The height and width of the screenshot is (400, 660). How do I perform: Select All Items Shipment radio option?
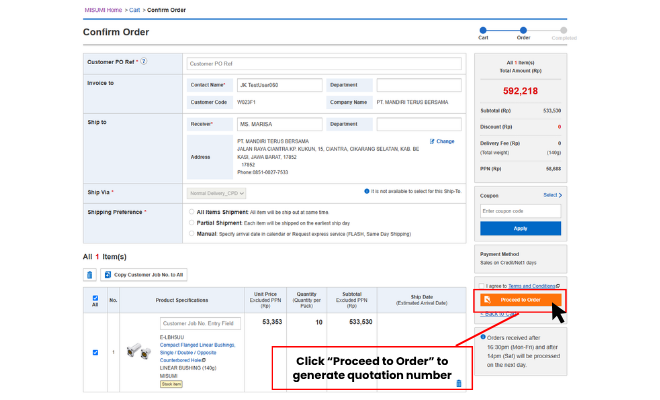pyautogui.click(x=192, y=212)
